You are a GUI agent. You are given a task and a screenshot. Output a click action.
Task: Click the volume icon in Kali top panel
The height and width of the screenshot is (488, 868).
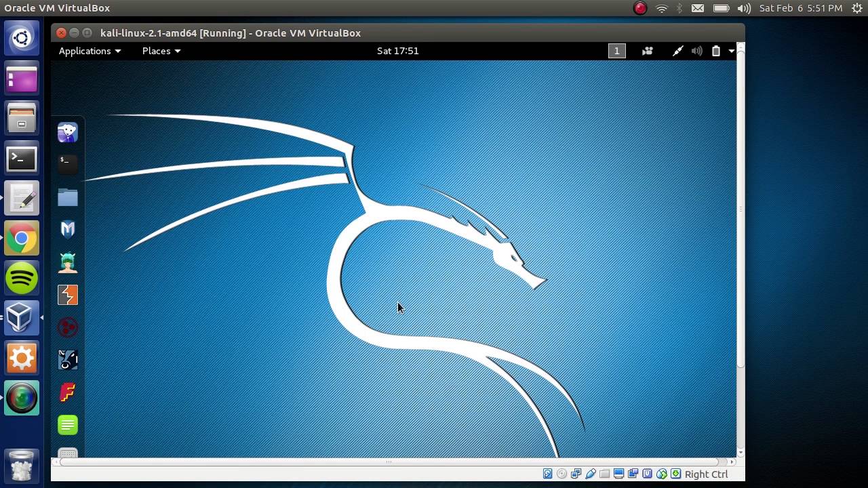point(696,51)
